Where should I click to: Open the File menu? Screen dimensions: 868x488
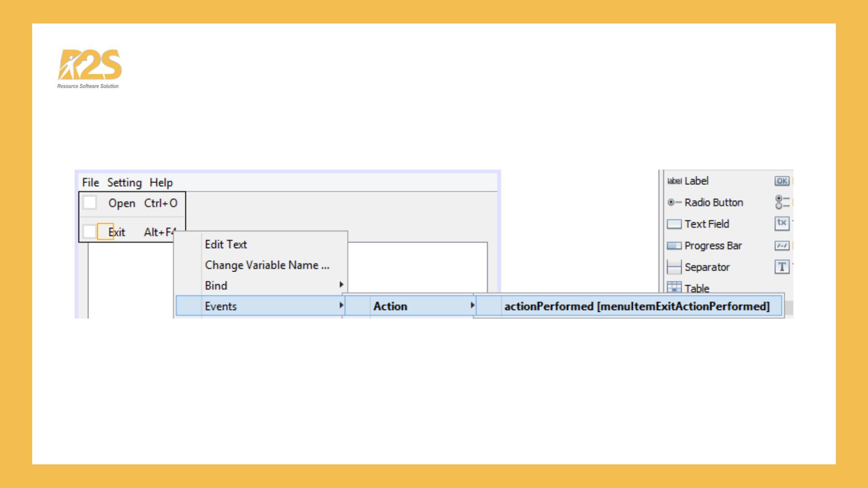pyautogui.click(x=90, y=183)
